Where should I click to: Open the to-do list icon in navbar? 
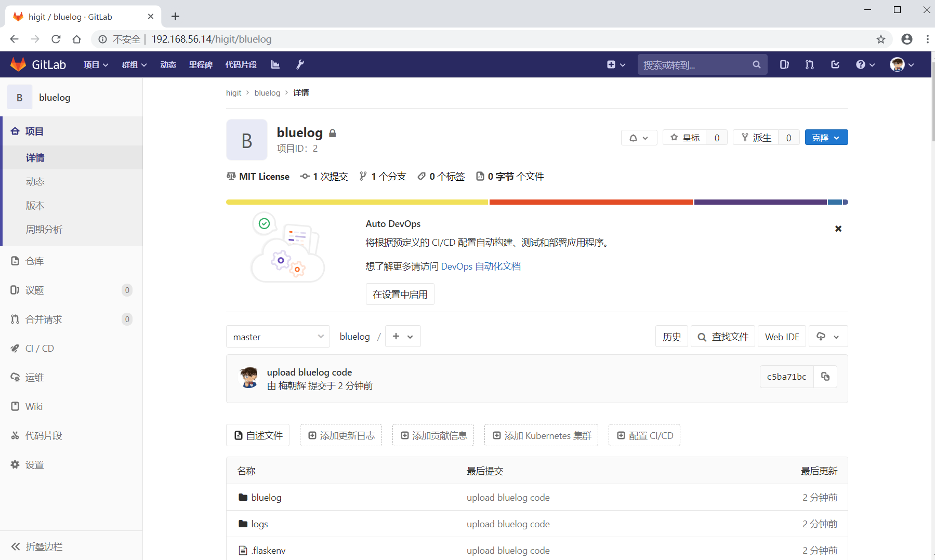click(x=835, y=64)
